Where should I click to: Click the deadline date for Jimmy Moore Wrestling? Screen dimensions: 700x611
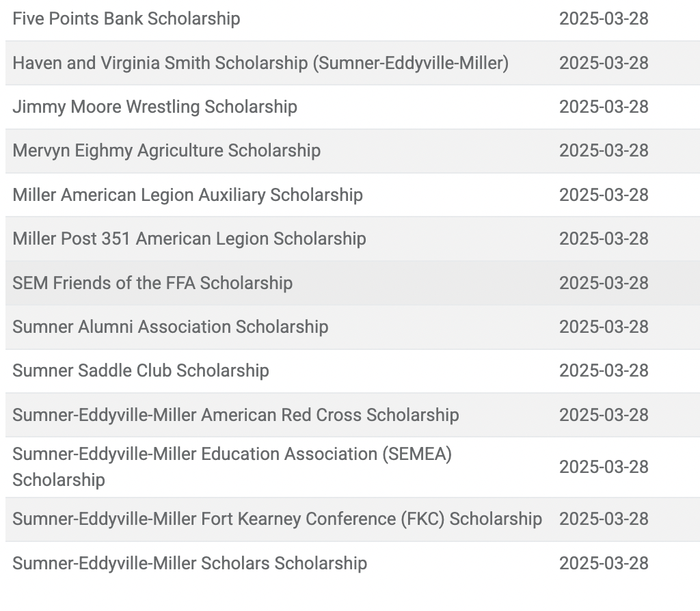(x=604, y=107)
